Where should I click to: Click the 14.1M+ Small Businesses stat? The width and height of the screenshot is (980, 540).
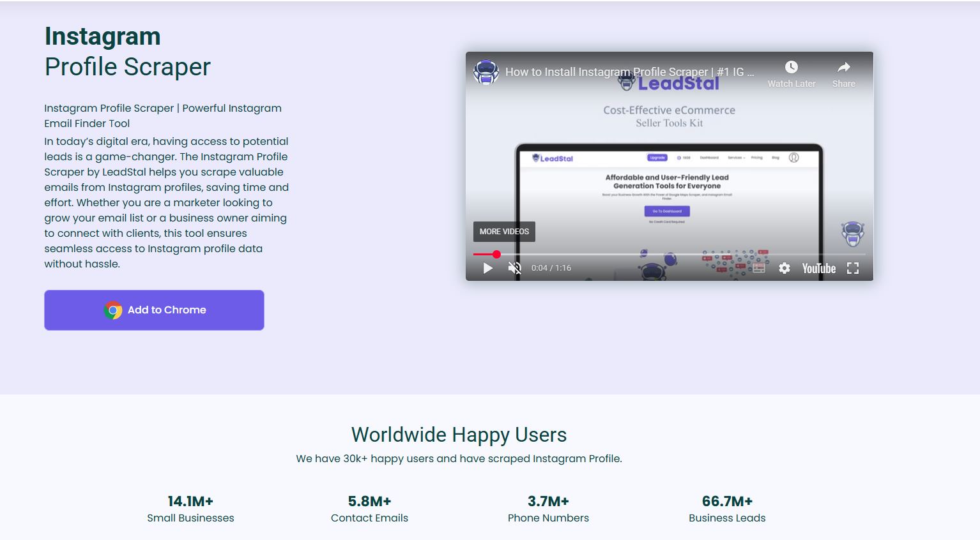[190, 509]
